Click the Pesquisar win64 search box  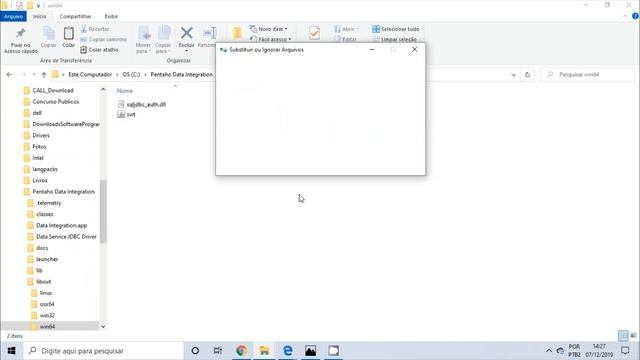click(x=588, y=75)
